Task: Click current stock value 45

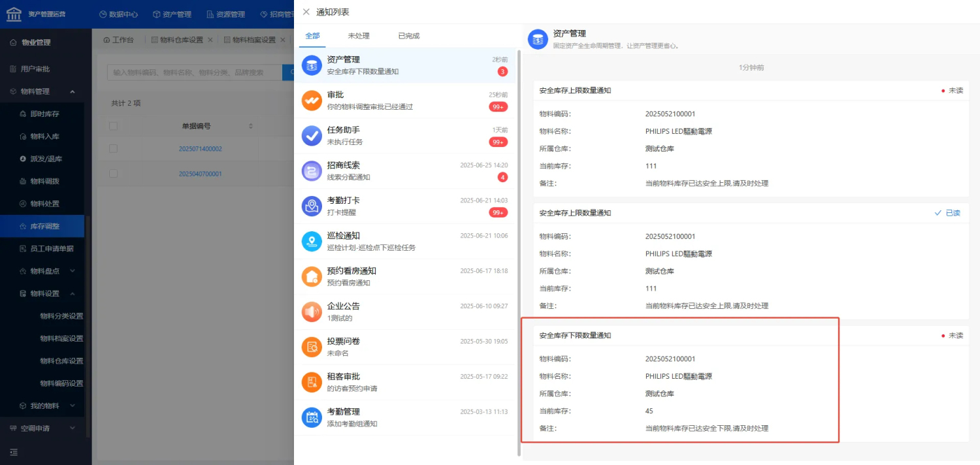Action: pyautogui.click(x=649, y=411)
